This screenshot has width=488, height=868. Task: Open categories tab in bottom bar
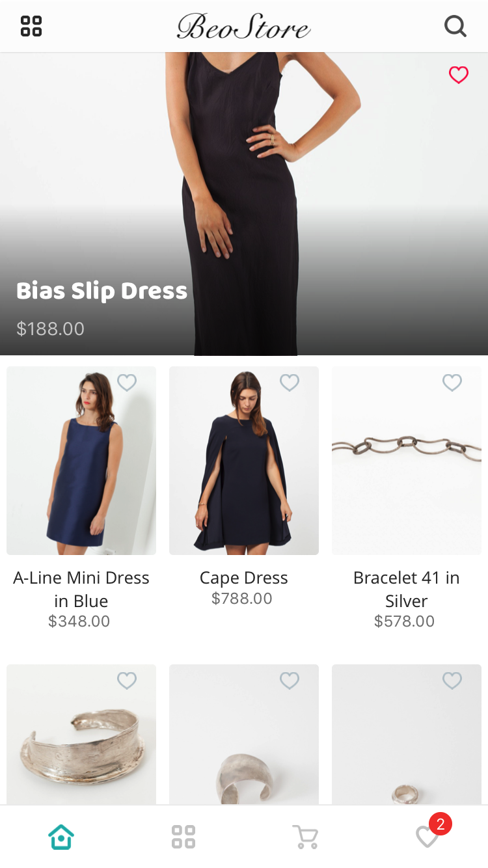coord(183,837)
